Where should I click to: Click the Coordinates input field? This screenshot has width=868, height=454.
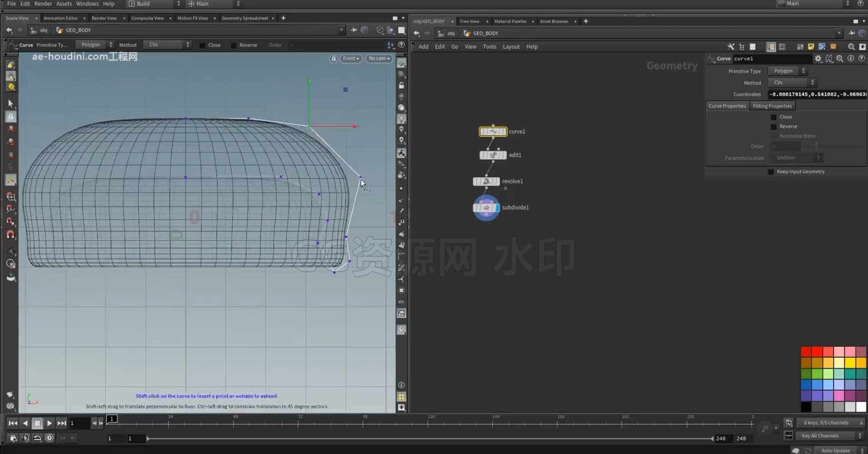tap(817, 95)
